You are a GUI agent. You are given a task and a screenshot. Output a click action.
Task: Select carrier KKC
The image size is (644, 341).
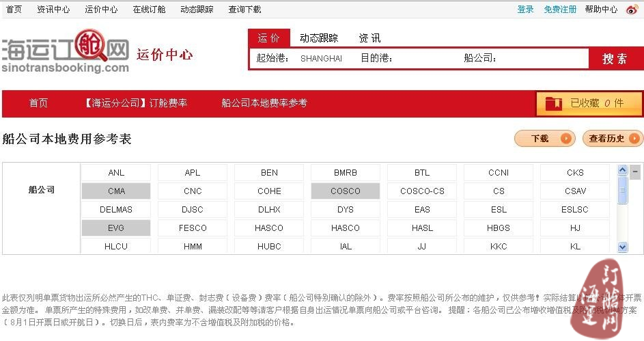[x=499, y=246]
